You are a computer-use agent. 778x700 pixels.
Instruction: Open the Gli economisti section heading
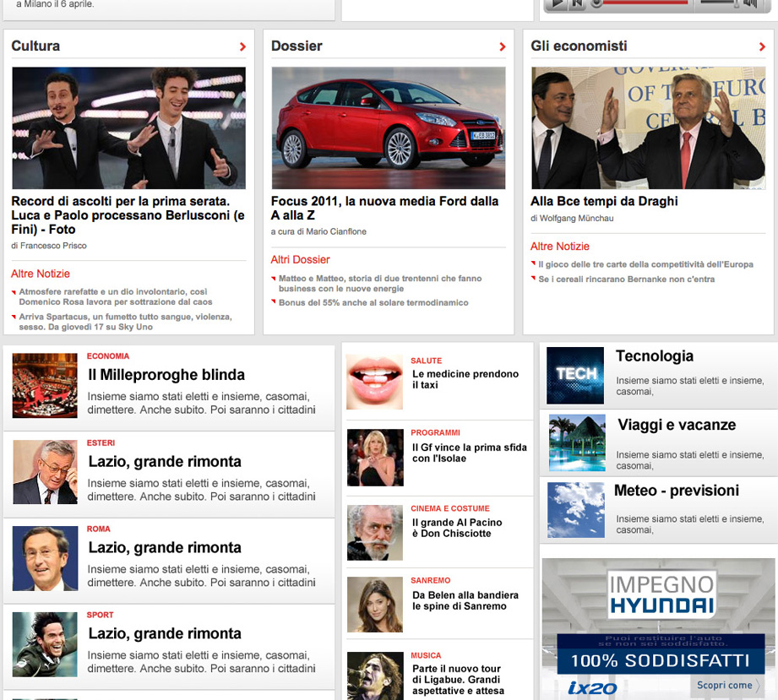579,46
